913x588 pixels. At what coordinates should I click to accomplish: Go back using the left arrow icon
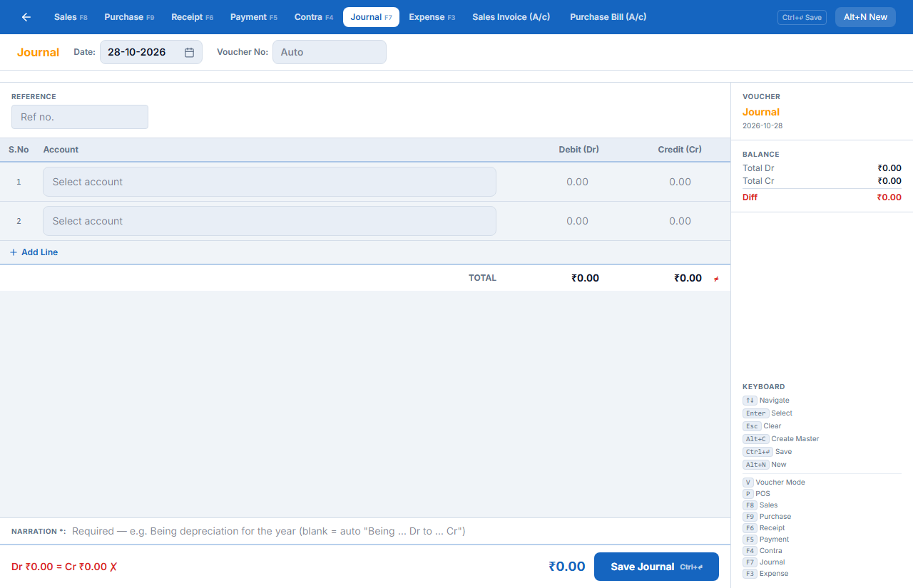(26, 17)
